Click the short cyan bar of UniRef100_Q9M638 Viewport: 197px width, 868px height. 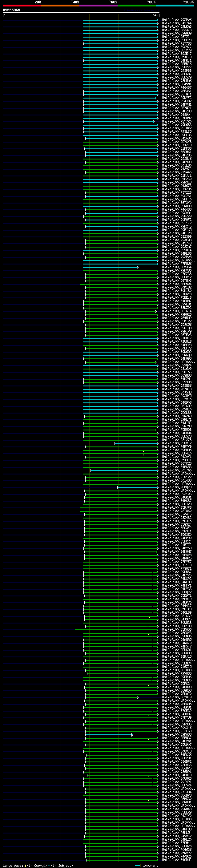tap(109, 735)
